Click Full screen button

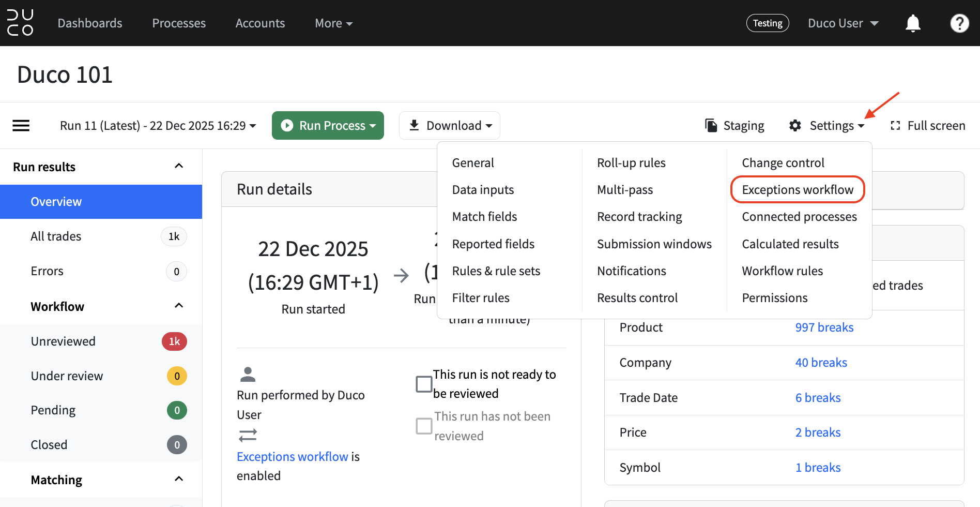928,126
